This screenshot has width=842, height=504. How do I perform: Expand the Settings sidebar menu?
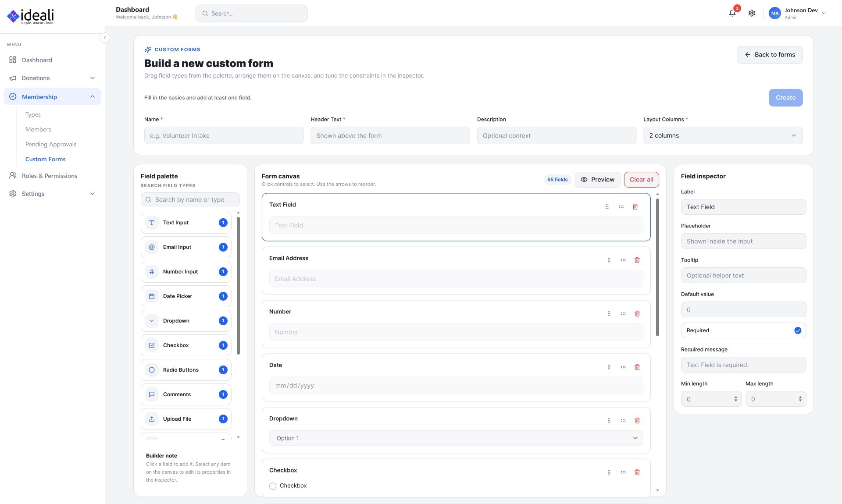coord(52,194)
